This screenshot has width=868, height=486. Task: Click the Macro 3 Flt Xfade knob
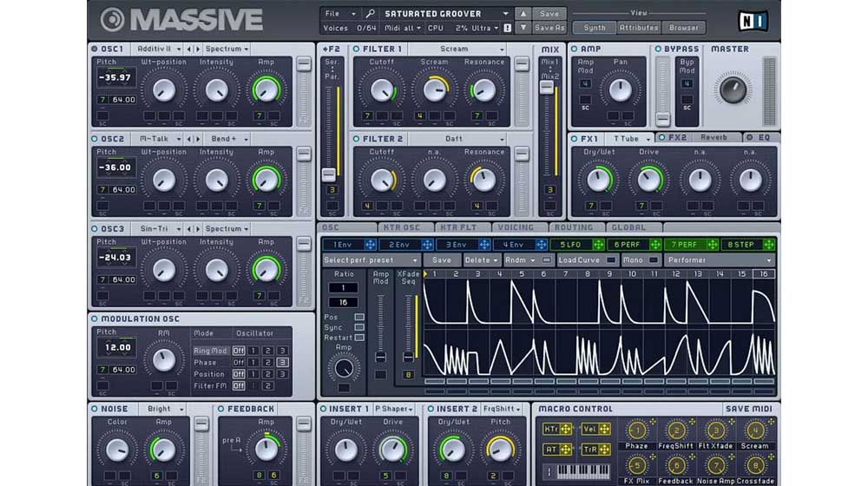click(x=716, y=430)
